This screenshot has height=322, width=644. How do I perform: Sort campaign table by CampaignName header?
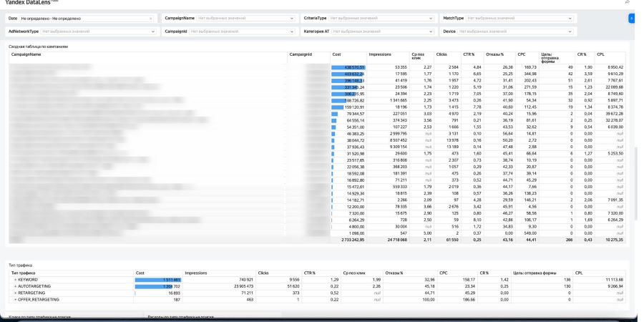coord(26,54)
